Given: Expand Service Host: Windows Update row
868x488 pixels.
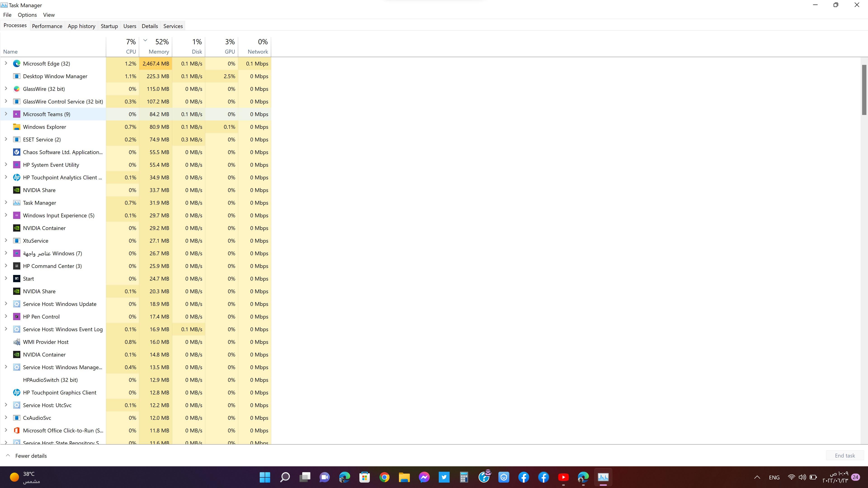Looking at the screenshot, I should tap(6, 304).
